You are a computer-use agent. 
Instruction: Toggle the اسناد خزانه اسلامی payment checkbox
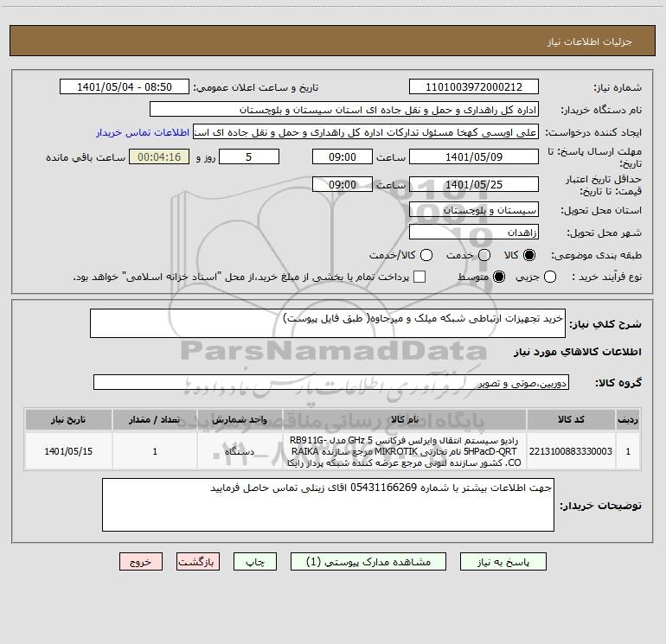pos(419,277)
